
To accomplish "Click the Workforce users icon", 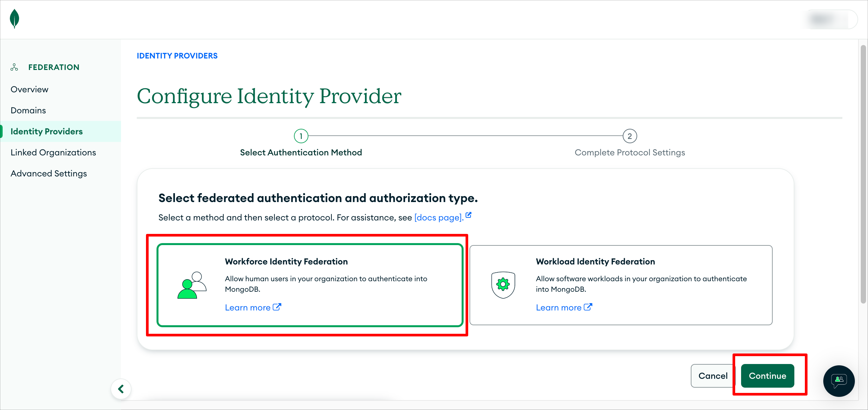I will click(x=192, y=285).
